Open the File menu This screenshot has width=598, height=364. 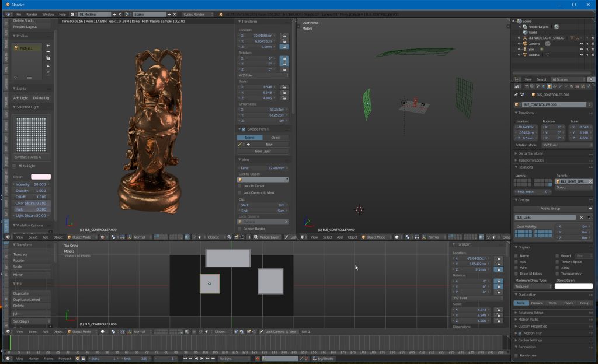(x=18, y=13)
